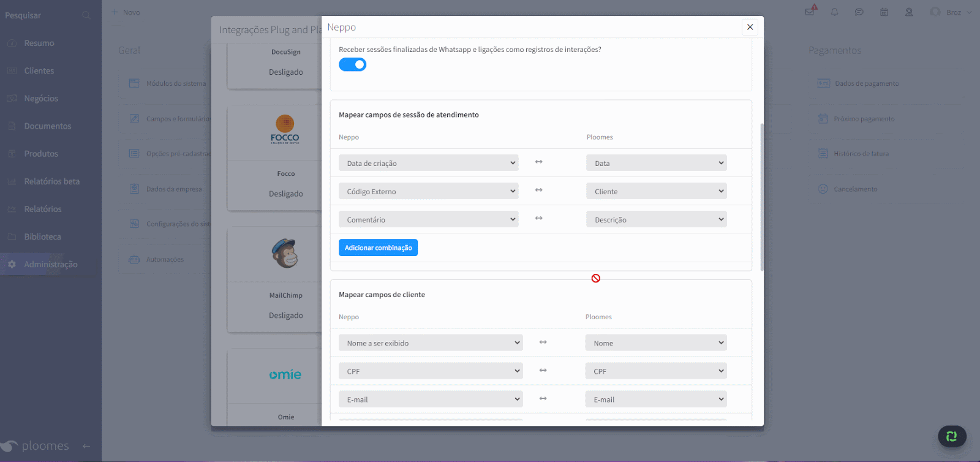The width and height of the screenshot is (980, 462).
Task: Open the chat messages icon
Action: (859, 12)
